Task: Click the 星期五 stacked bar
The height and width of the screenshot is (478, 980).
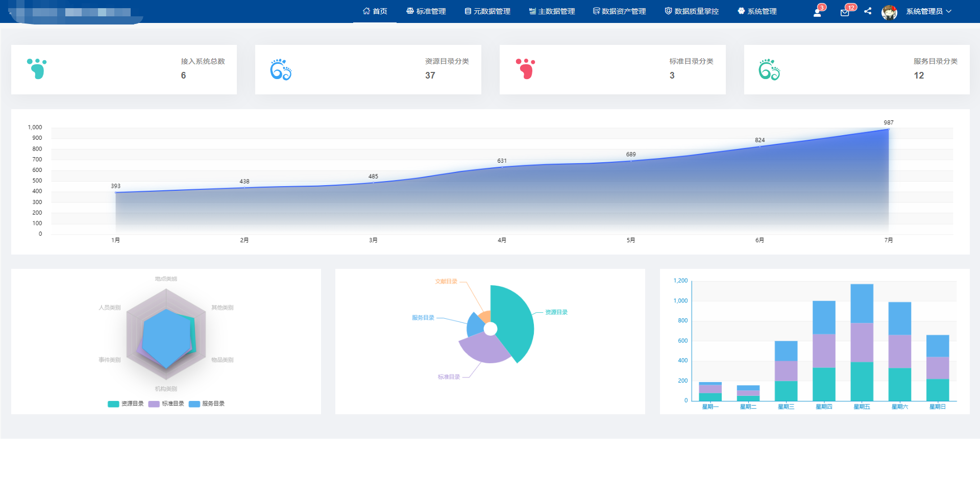Action: [x=862, y=342]
